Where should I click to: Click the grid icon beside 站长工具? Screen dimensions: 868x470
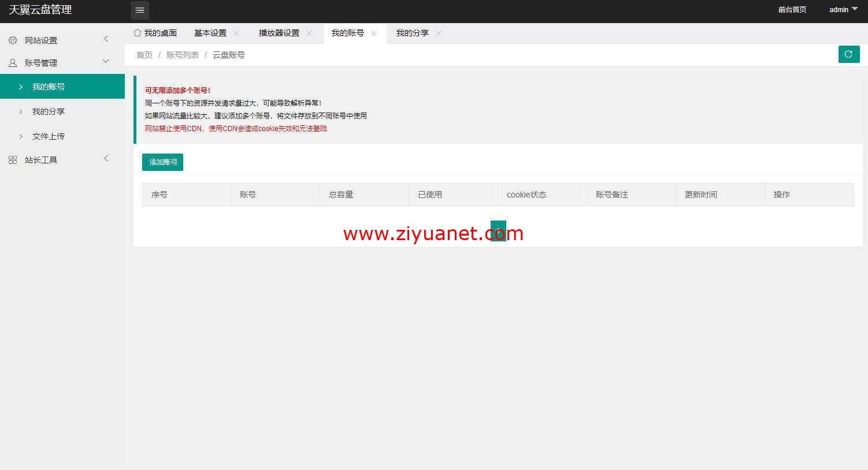pyautogui.click(x=13, y=160)
